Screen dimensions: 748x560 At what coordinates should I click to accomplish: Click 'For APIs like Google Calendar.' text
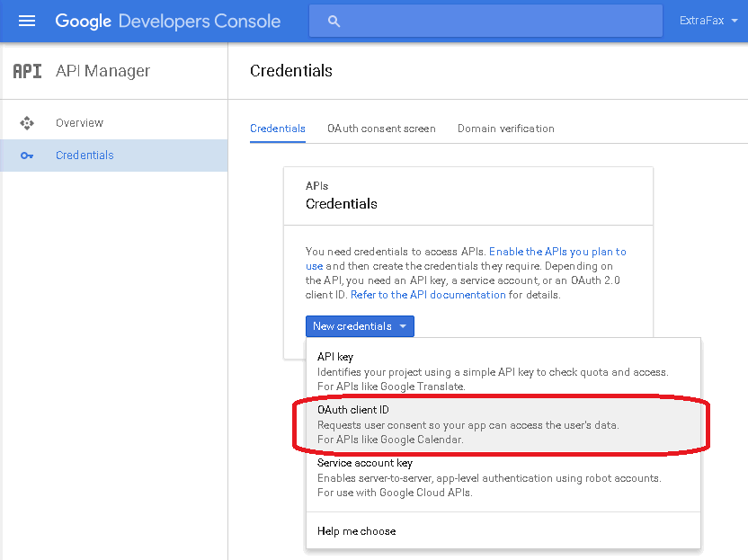(x=390, y=440)
